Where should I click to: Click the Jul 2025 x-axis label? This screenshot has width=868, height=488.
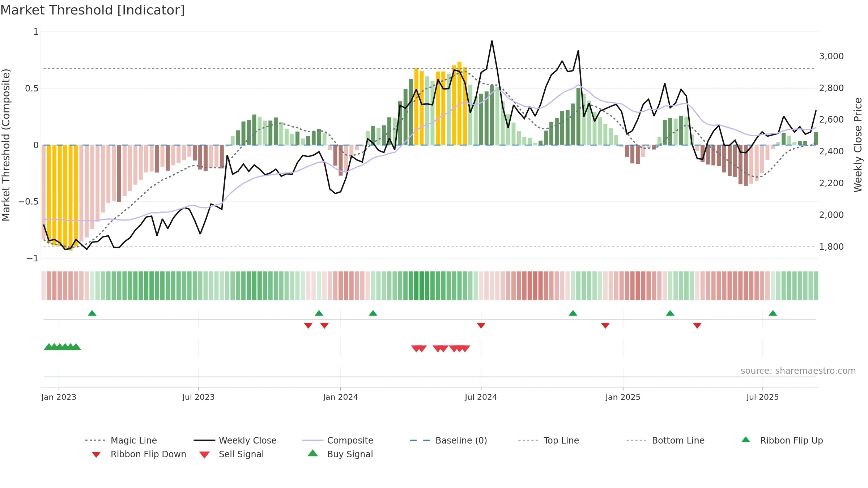(x=763, y=397)
